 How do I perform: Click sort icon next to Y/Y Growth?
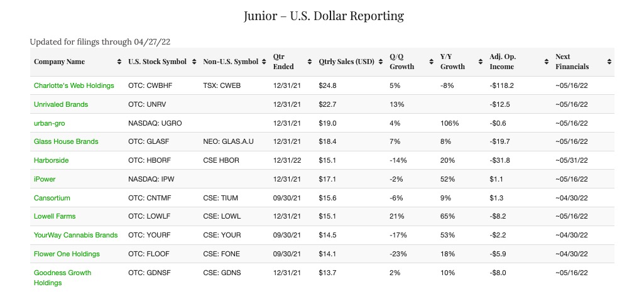pyautogui.click(x=481, y=62)
